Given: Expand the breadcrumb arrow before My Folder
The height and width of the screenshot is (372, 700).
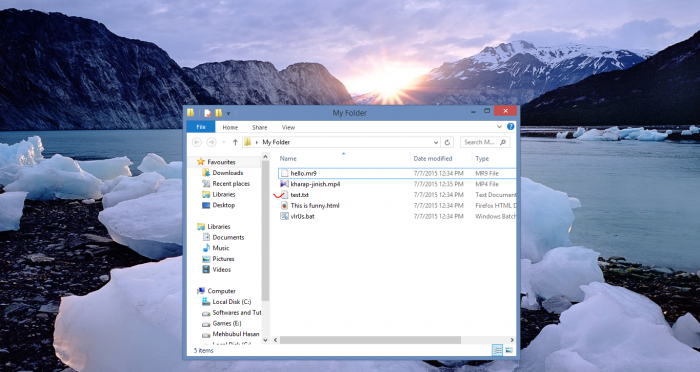Looking at the screenshot, I should click(x=257, y=142).
